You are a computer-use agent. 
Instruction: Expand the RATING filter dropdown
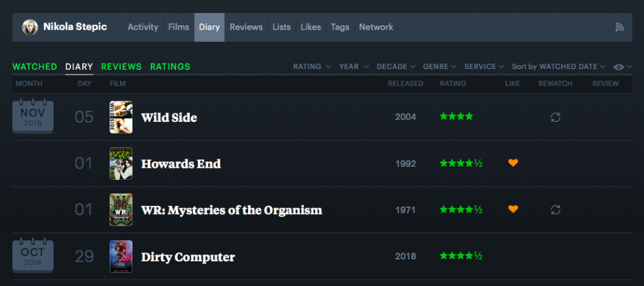tap(312, 66)
